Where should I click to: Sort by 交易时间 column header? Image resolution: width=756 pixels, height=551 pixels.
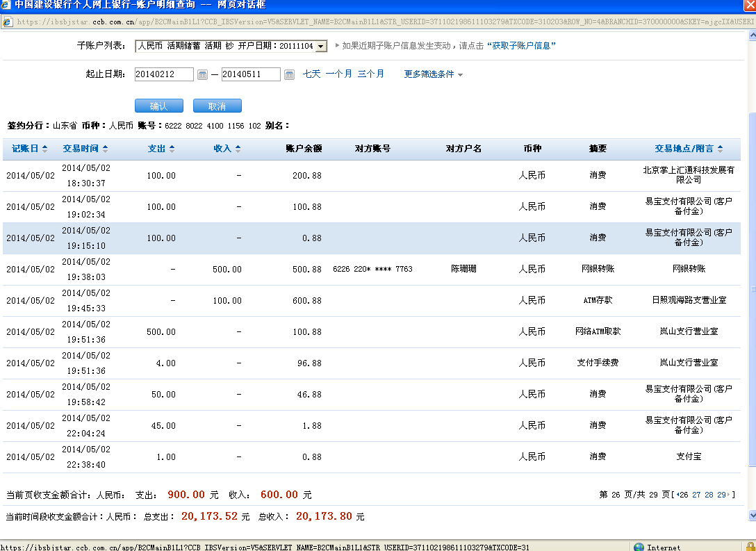(x=81, y=149)
